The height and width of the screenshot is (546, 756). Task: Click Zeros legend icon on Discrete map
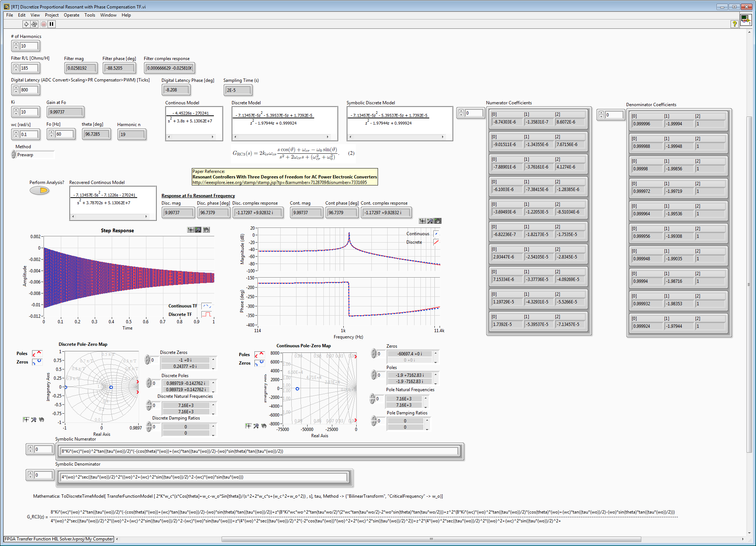(37, 362)
